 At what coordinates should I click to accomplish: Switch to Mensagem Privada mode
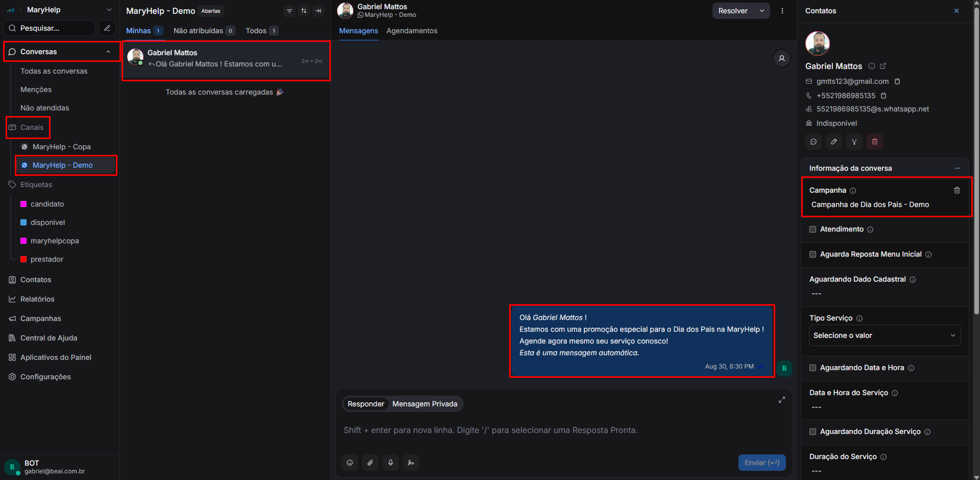(x=424, y=404)
